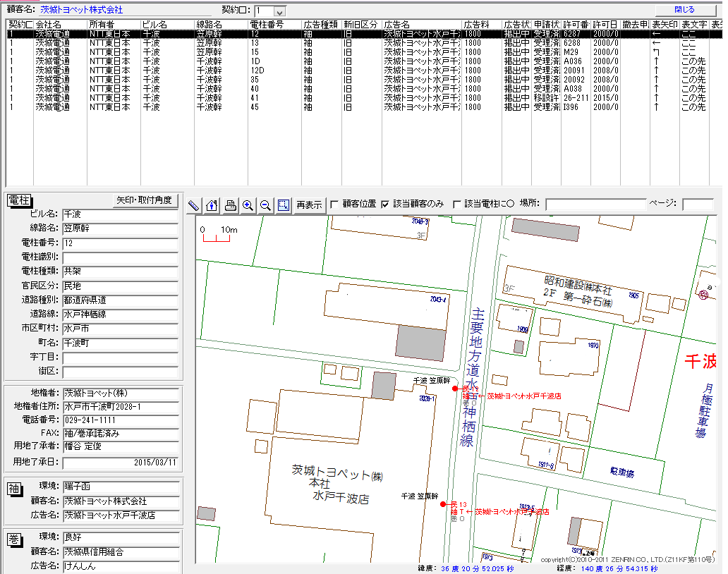Click the 電柱種類 field showing 共架

coord(120,271)
